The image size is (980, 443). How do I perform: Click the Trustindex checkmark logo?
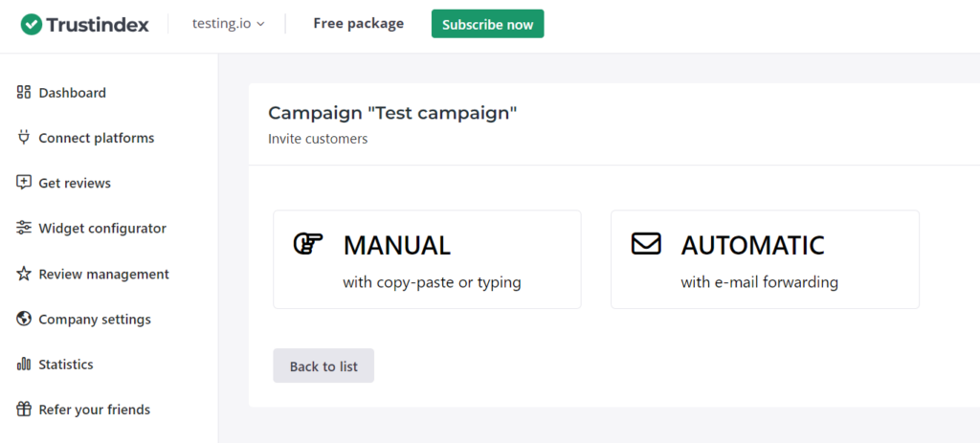coord(32,24)
